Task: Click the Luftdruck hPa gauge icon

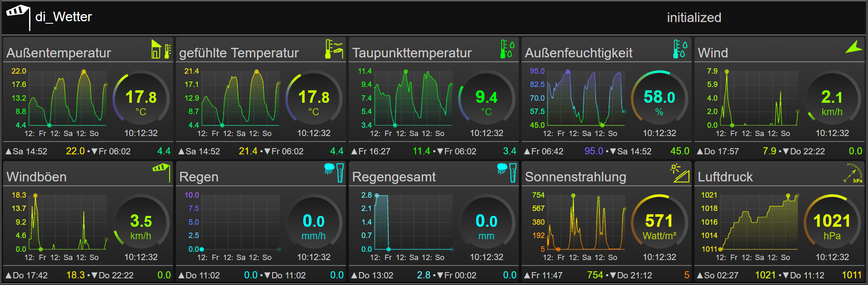Action: (x=853, y=173)
